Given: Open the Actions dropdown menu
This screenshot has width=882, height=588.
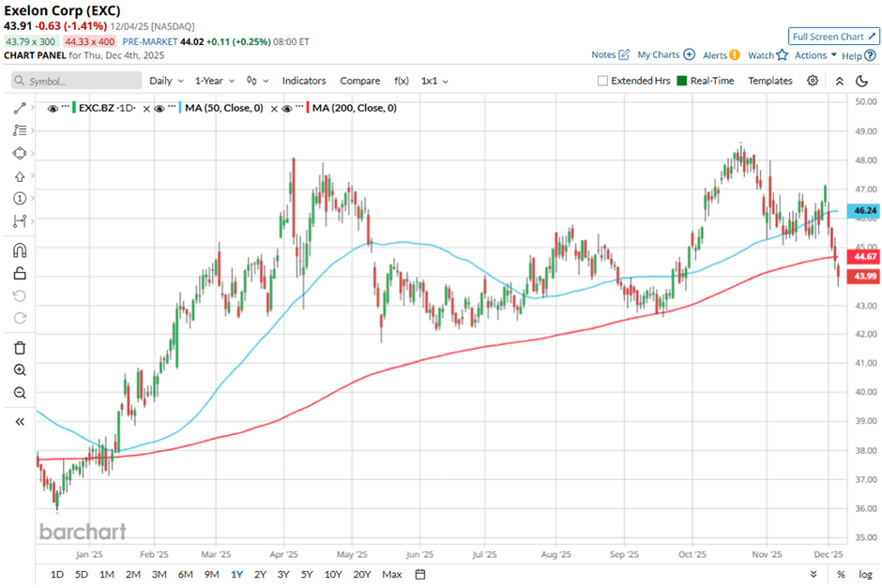Looking at the screenshot, I should pos(815,55).
